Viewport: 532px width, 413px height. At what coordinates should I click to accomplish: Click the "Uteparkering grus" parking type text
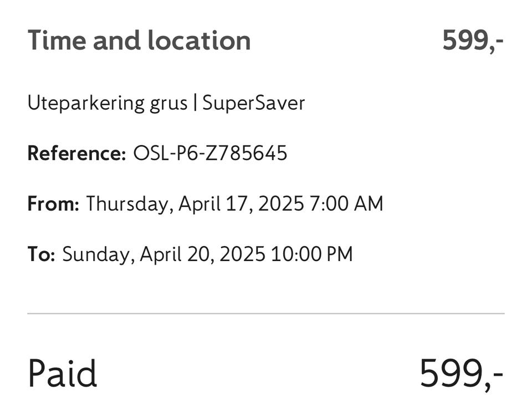pyautogui.click(x=108, y=103)
